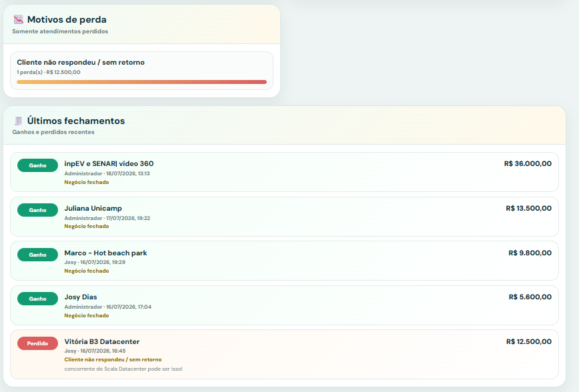Click the Josy 16/07/2026, 16:45 line

[95, 351]
